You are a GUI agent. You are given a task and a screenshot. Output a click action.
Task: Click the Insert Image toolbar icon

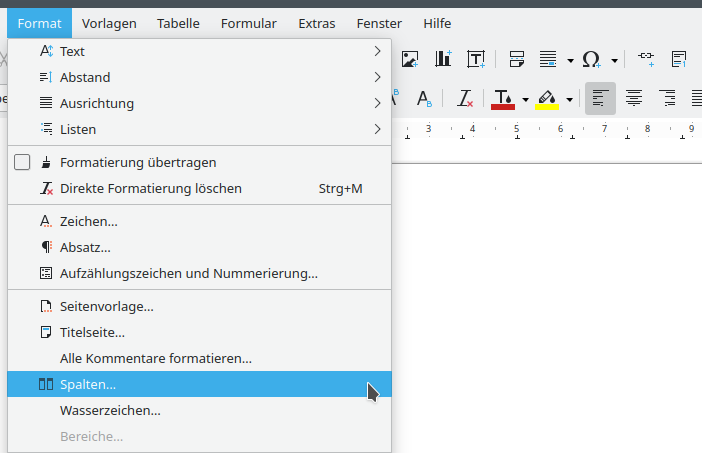[x=411, y=59]
